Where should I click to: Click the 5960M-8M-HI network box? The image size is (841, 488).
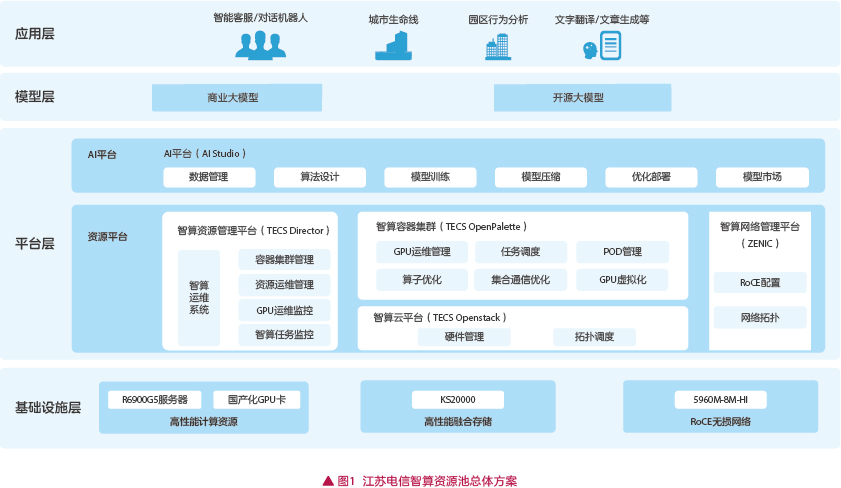[720, 400]
